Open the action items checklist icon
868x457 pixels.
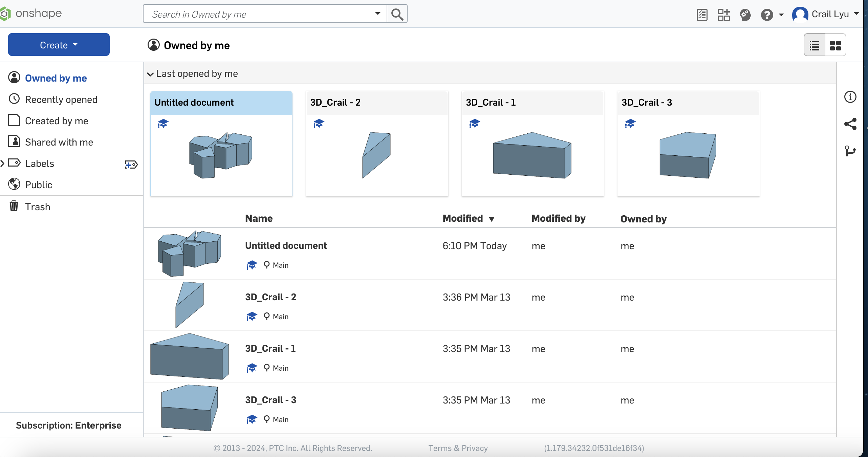coord(702,15)
